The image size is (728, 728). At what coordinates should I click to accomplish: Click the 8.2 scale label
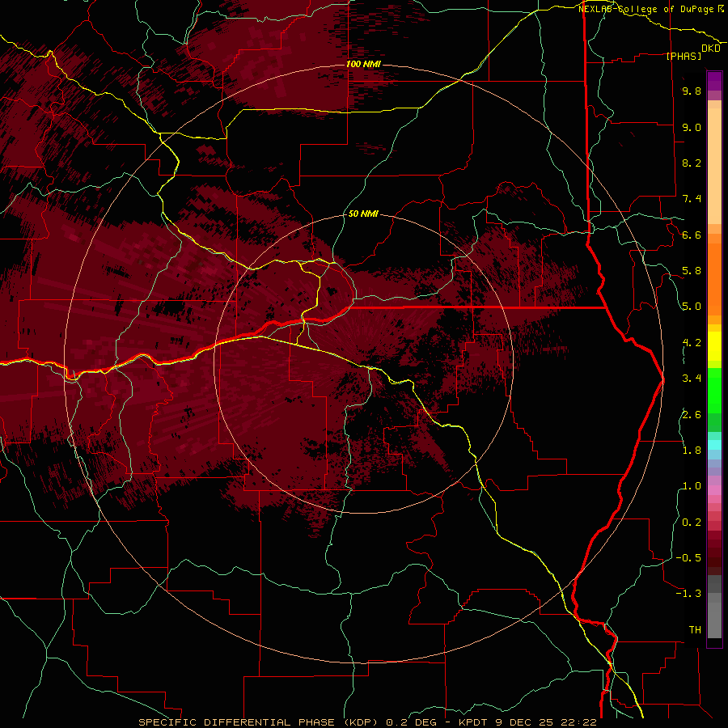point(692,163)
